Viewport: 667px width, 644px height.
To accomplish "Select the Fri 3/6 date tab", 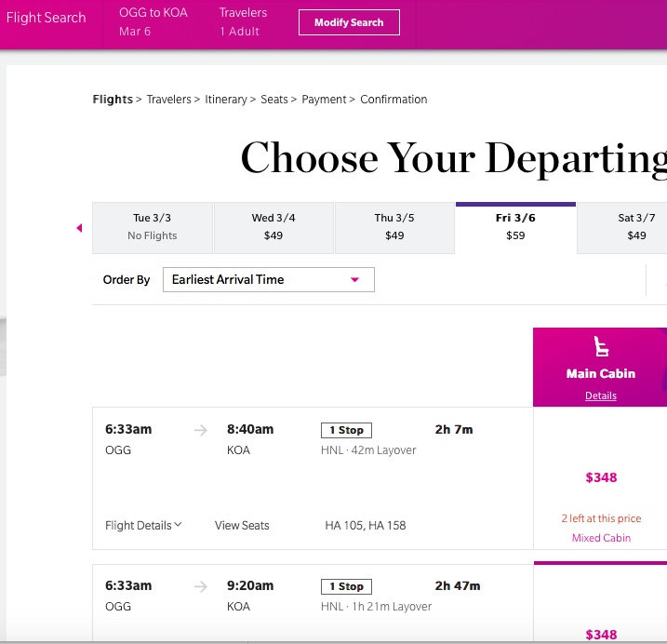I will [515, 228].
